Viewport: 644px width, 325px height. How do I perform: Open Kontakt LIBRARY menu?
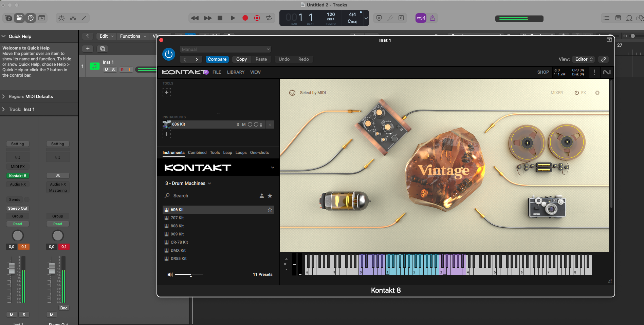pos(236,72)
